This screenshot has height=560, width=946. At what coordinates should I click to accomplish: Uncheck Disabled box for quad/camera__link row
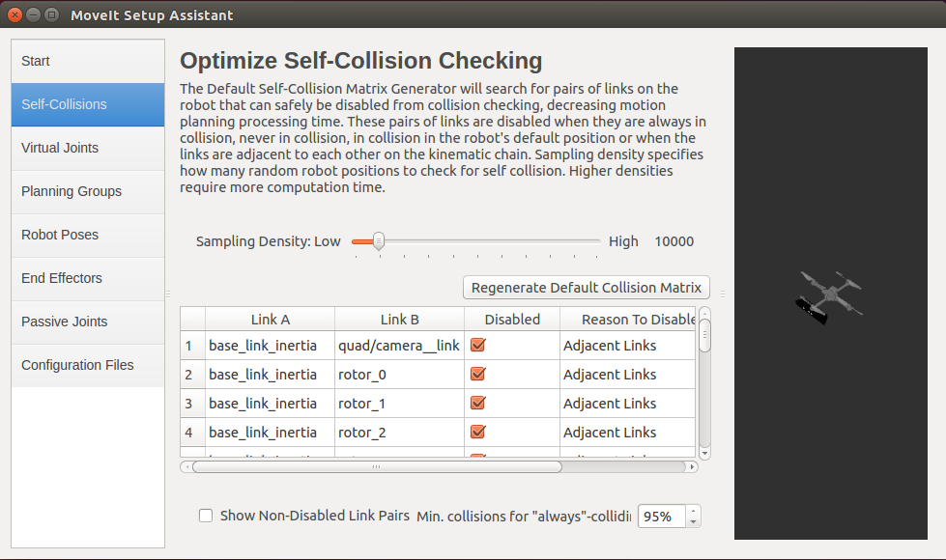477,345
